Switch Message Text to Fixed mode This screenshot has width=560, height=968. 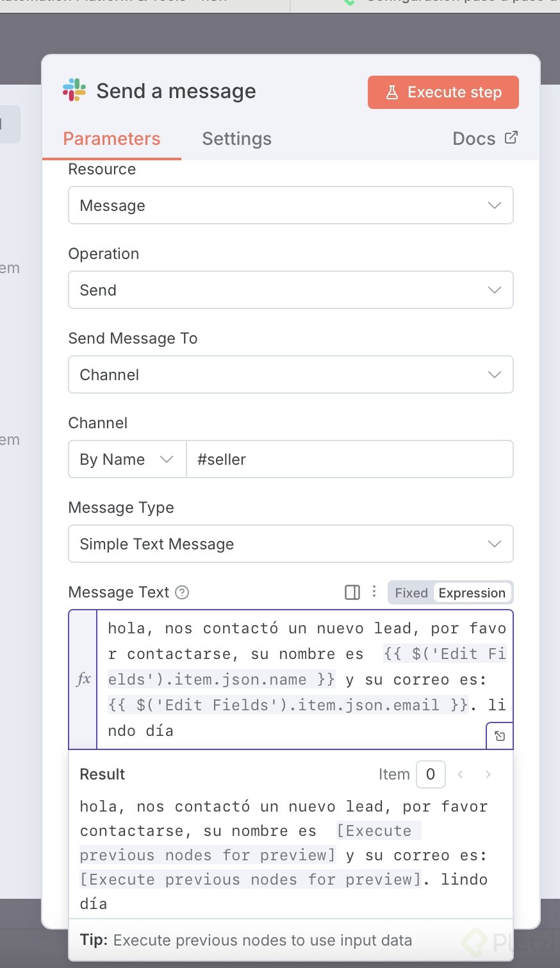411,593
